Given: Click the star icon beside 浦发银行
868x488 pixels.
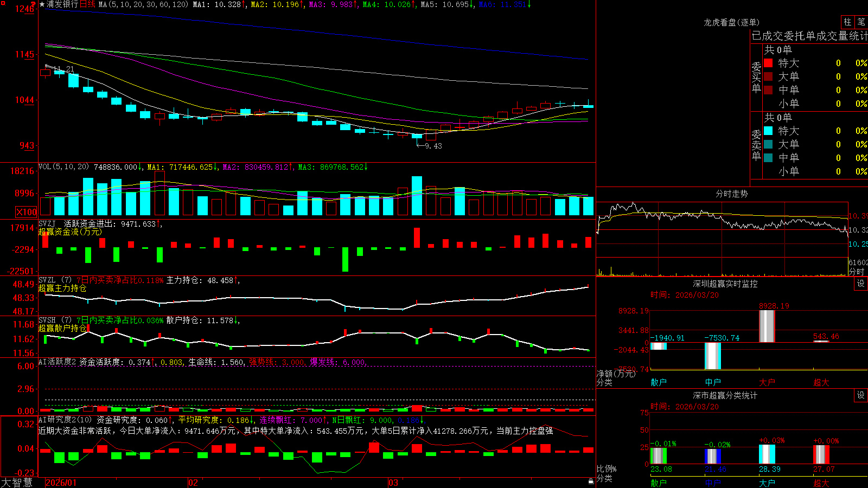Looking at the screenshot, I should pyautogui.click(x=42, y=4).
